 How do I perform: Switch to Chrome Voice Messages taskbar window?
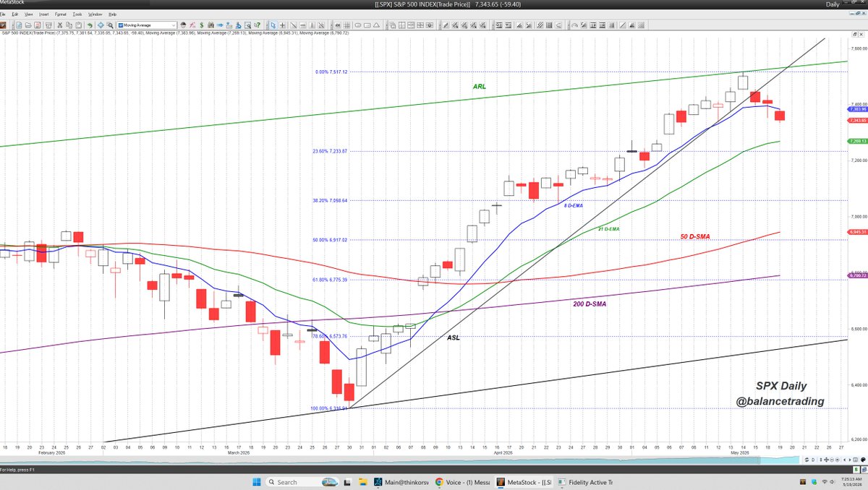(x=461, y=482)
